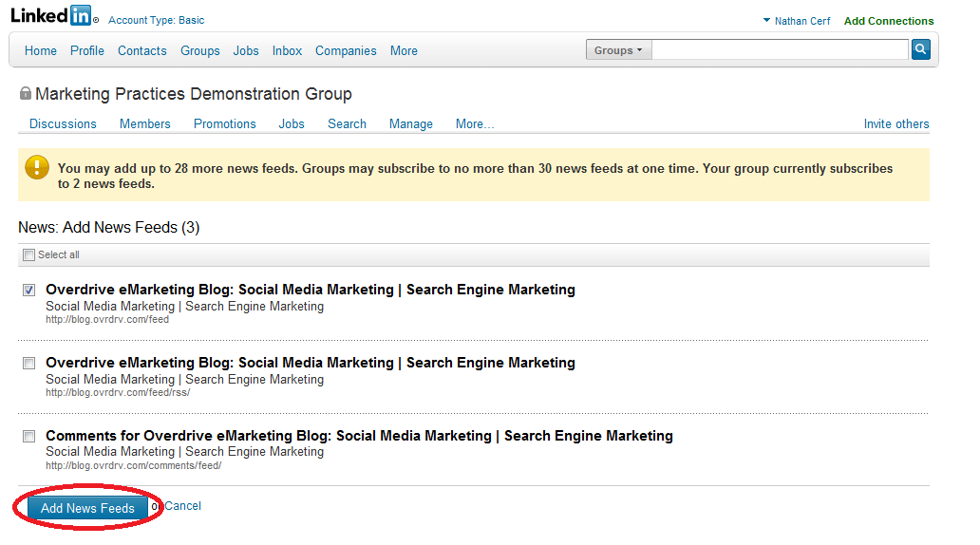Viewport: 980px width, 545px height.
Task: Click the blue search magnifier button
Action: pyautogui.click(x=920, y=49)
